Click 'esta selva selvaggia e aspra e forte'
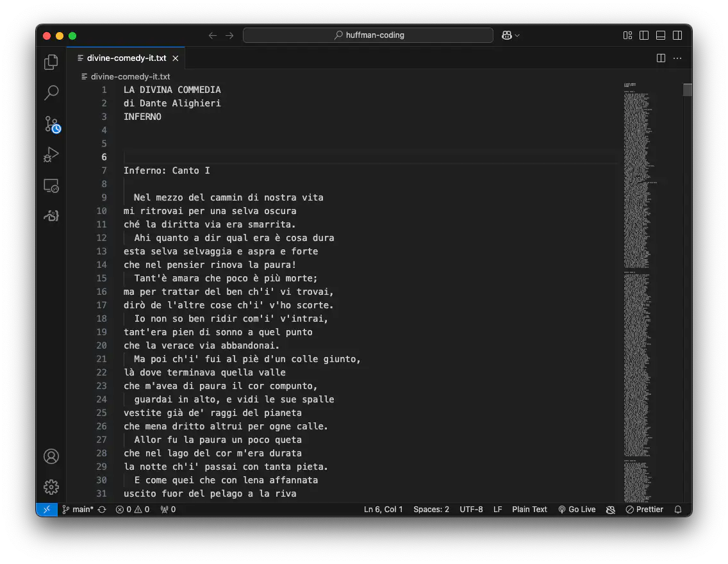The height and width of the screenshot is (564, 728). point(221,251)
